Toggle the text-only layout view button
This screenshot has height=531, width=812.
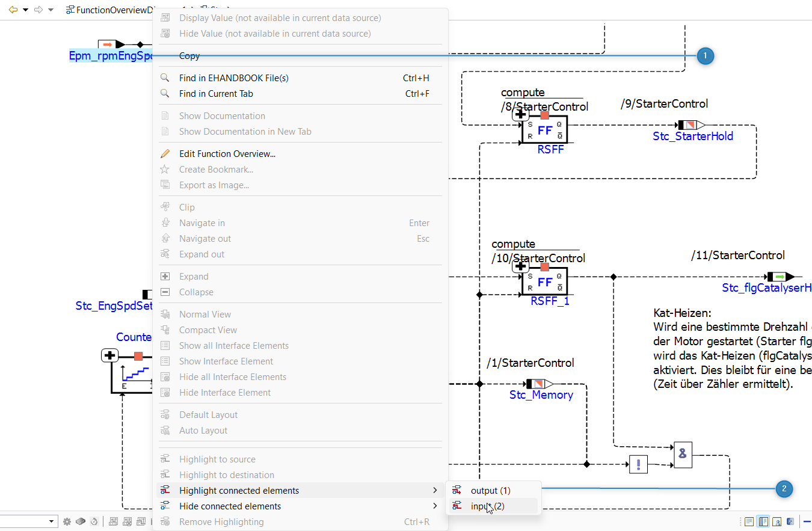pos(749,521)
